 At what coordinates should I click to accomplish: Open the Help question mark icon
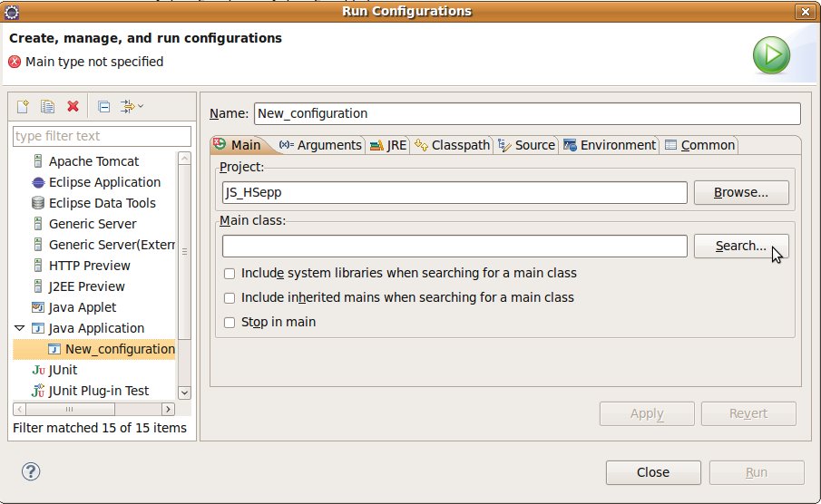coord(31,471)
